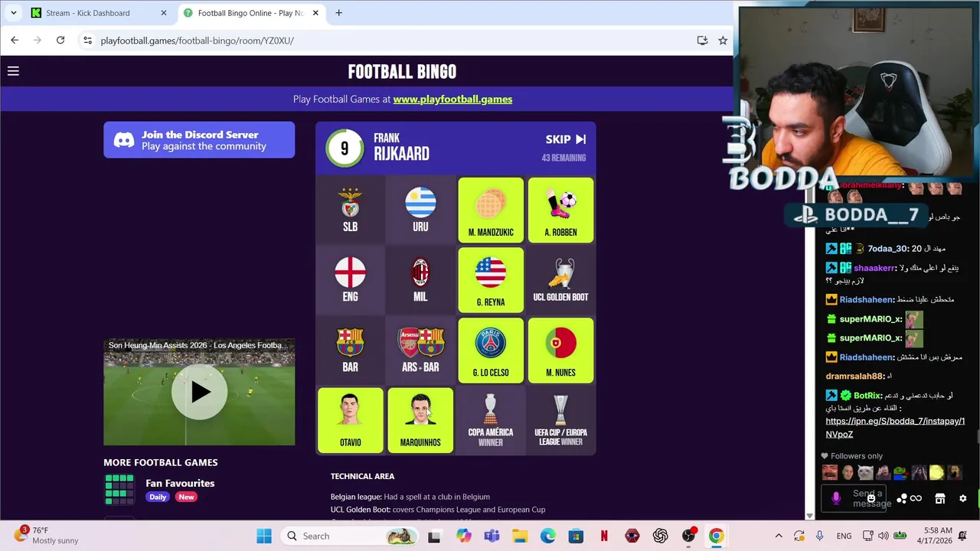Click the M. Nunes marked cell

point(560,350)
